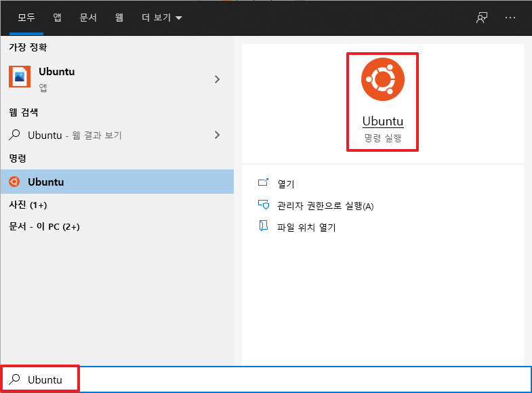Click 열기 to open Ubuntu

coord(286,184)
